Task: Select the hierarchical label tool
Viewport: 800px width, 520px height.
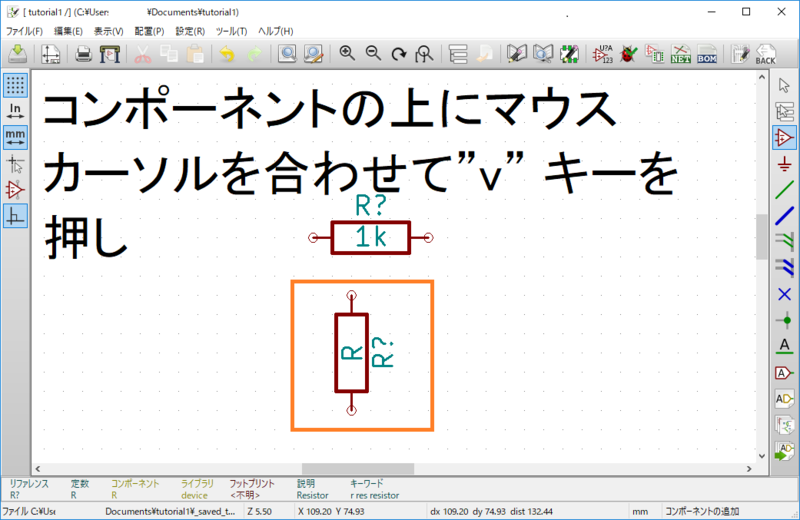Action: [784, 399]
